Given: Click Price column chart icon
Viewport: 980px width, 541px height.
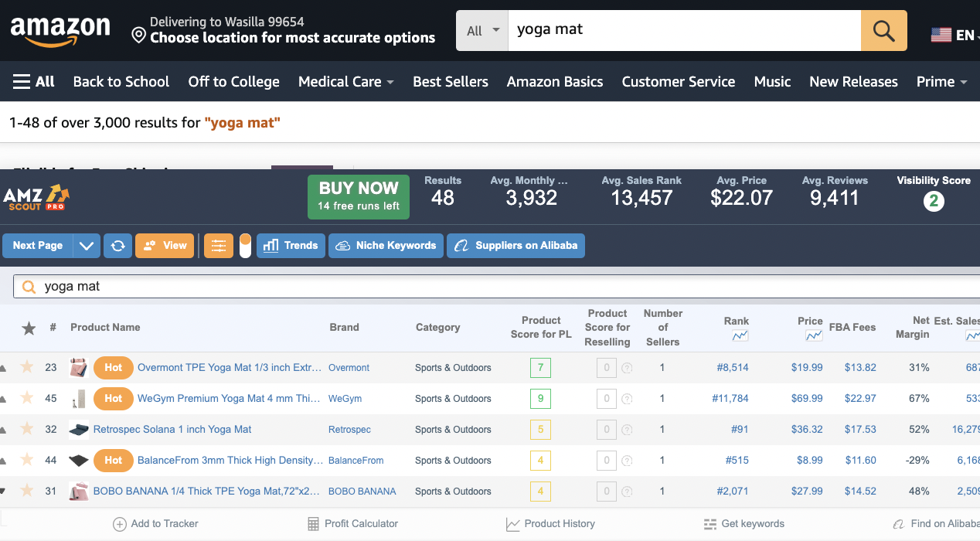Looking at the screenshot, I should [814, 335].
